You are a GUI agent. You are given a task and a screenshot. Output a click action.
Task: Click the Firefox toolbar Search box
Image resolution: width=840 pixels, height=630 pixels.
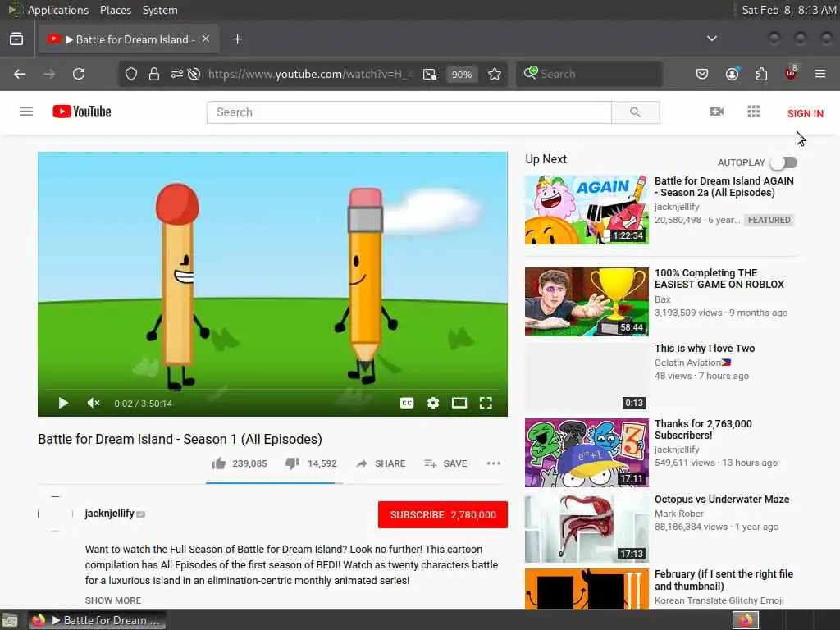[589, 74]
